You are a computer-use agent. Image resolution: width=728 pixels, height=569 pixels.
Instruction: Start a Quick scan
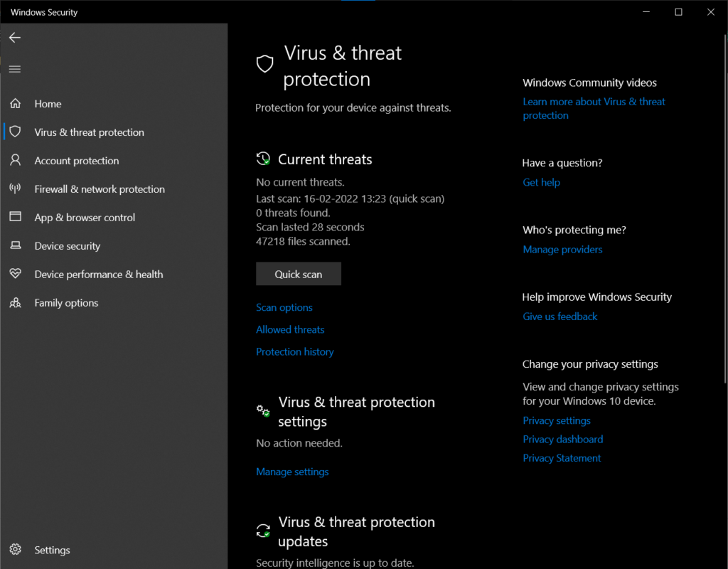point(299,274)
